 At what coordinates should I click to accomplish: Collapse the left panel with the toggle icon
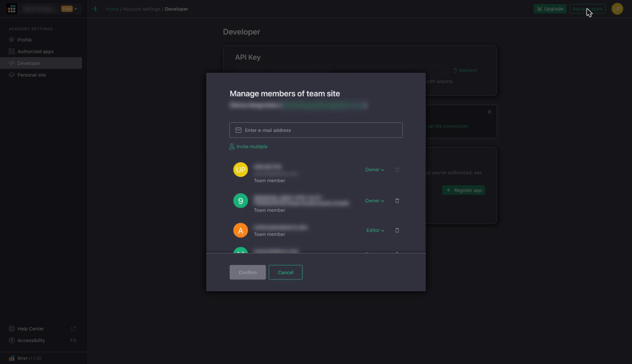[94, 9]
